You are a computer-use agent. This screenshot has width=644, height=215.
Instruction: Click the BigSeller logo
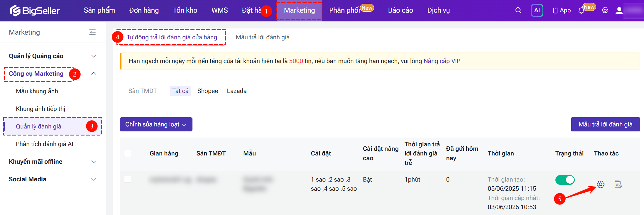point(35,11)
